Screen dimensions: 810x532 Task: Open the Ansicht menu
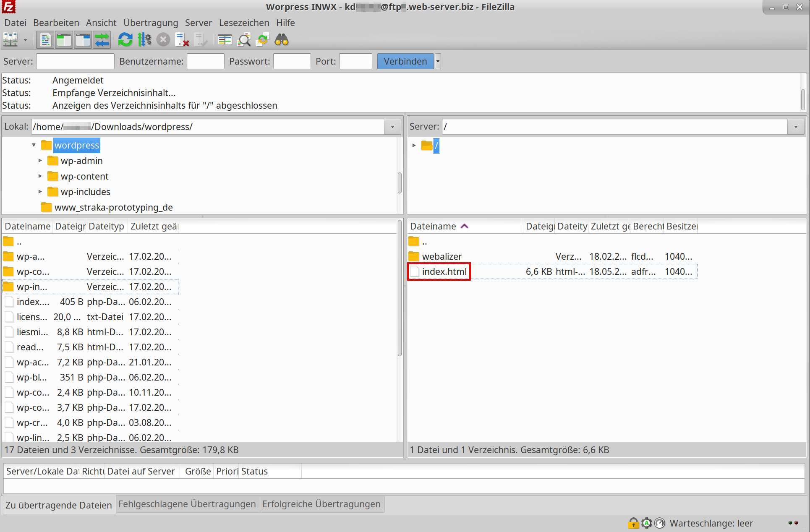click(101, 23)
